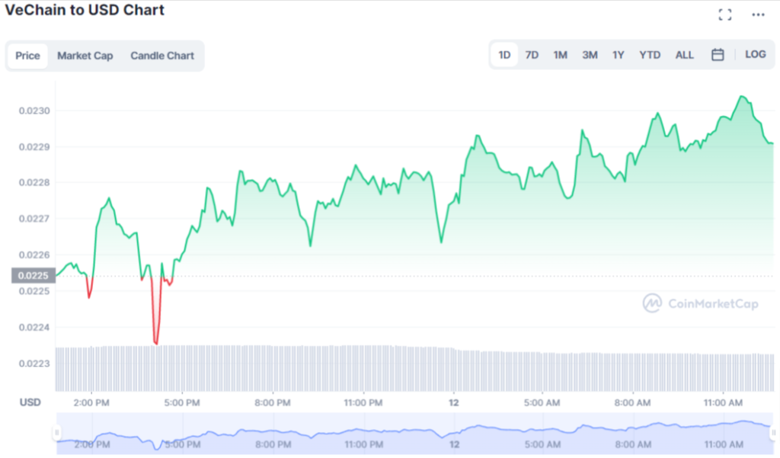Click right handle of range navigator

773,432
